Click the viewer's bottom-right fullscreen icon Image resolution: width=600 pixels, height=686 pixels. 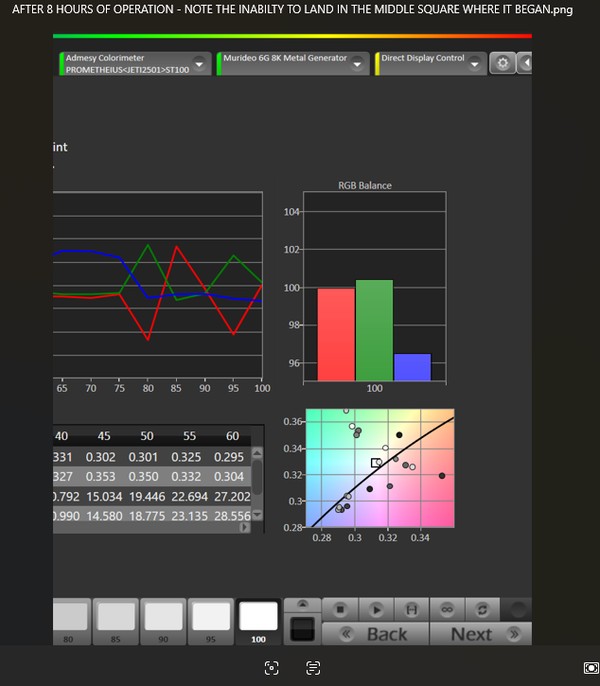(591, 668)
